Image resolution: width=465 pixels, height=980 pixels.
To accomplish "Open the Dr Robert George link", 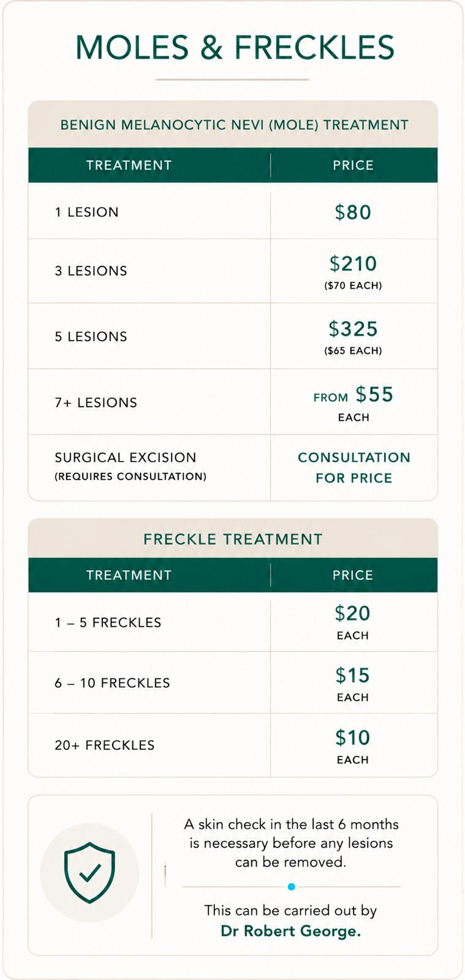I will (291, 931).
